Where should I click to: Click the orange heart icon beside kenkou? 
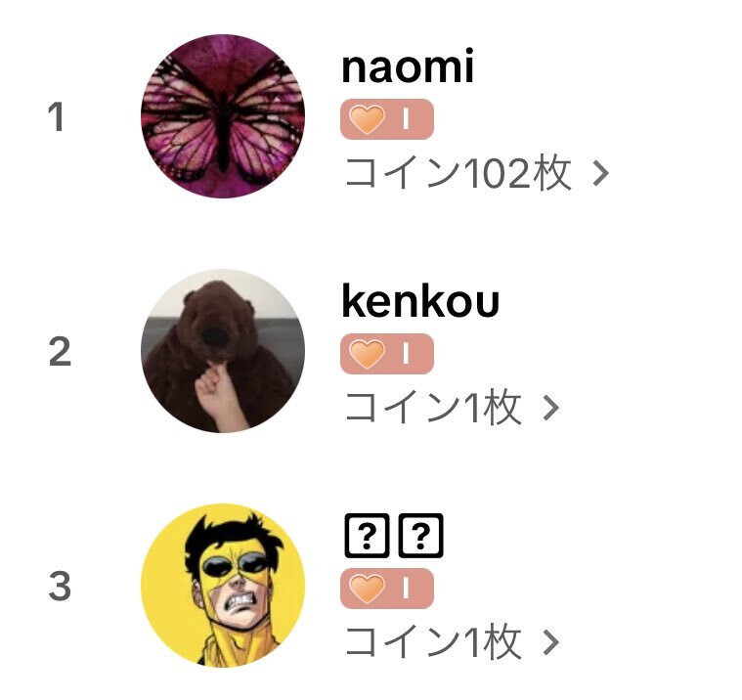point(367,354)
